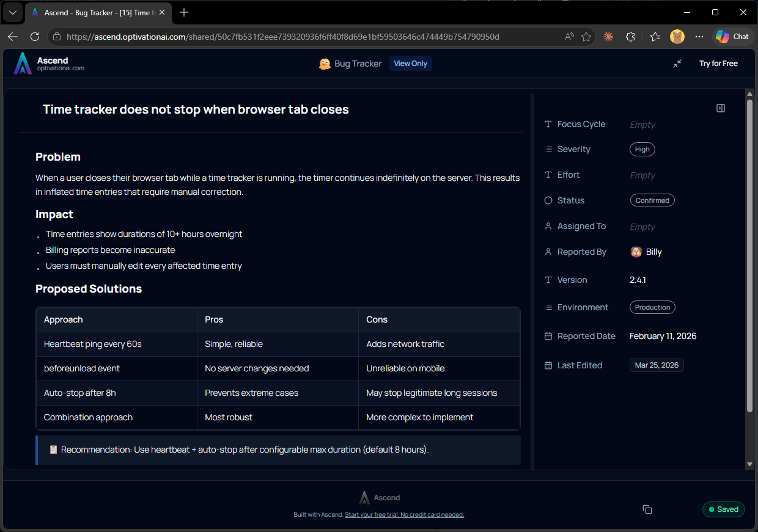Click the Try for Free button
This screenshot has height=532, width=758.
coord(718,64)
